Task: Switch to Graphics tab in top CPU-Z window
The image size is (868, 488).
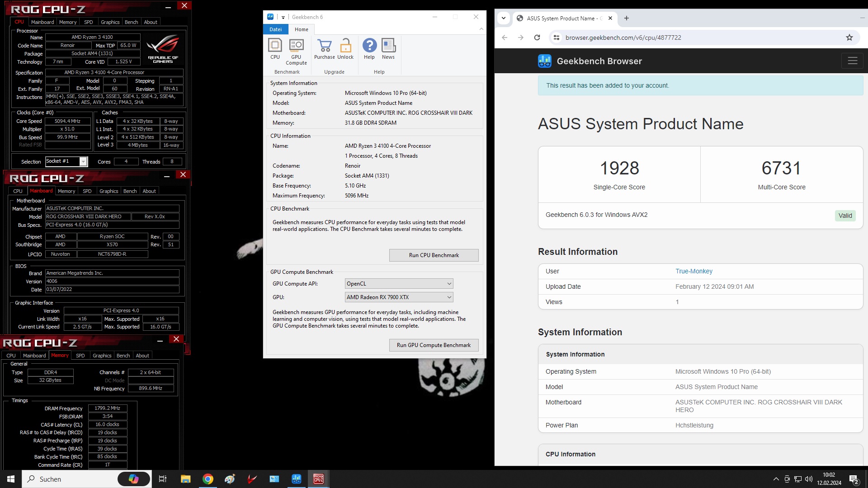Action: click(110, 22)
